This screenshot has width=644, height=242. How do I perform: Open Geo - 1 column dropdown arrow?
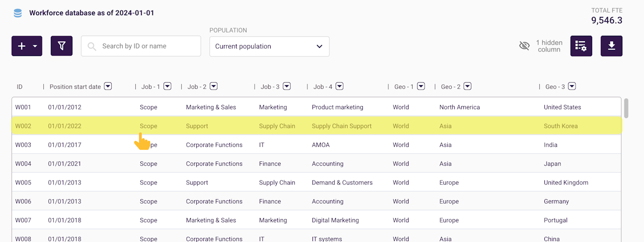(421, 87)
